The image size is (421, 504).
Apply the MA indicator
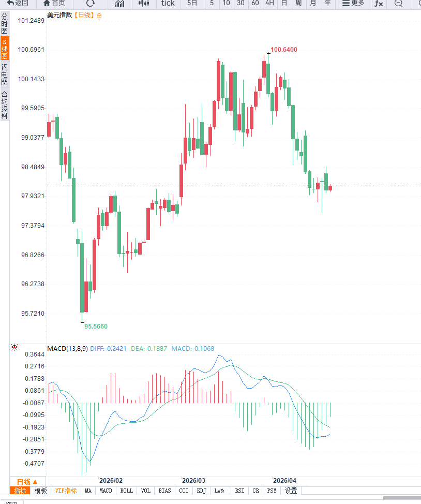click(x=88, y=491)
